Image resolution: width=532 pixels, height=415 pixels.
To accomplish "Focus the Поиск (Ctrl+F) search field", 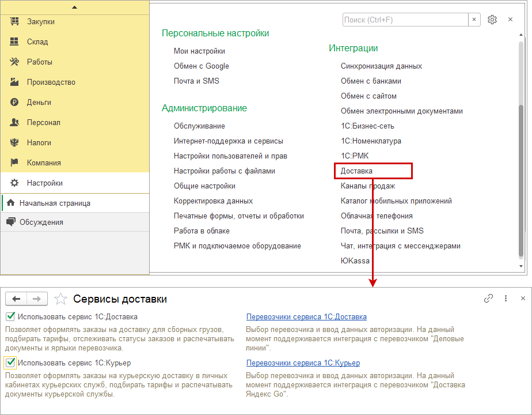I will (405, 20).
